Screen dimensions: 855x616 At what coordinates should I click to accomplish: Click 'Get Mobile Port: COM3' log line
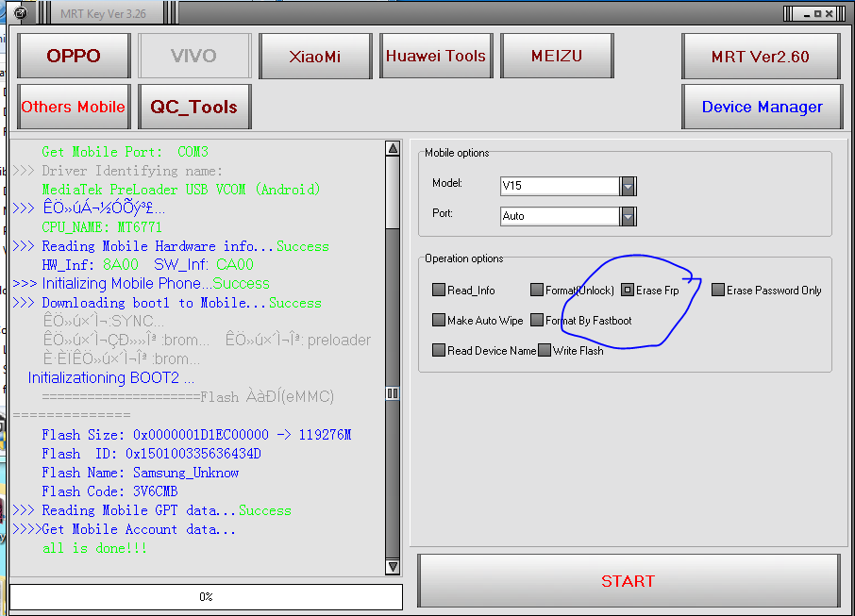[125, 152]
